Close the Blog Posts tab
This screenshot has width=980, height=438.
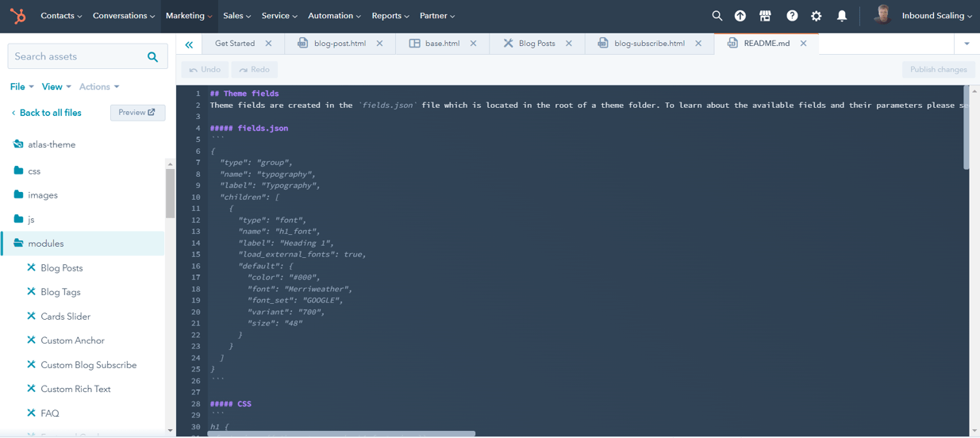pyautogui.click(x=569, y=44)
